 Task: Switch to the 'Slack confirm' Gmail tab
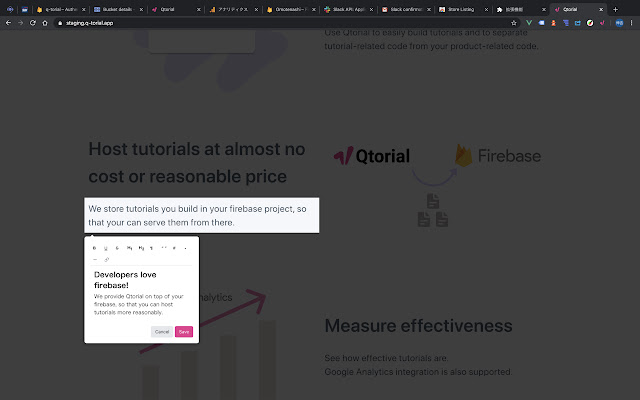pos(406,9)
